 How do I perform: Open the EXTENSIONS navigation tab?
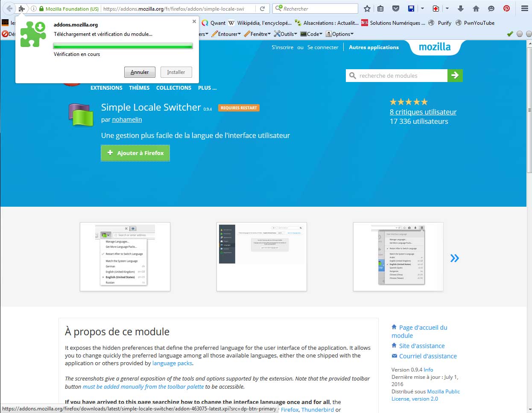[106, 88]
